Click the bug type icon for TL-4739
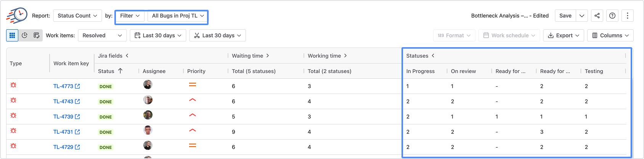 [13, 115]
